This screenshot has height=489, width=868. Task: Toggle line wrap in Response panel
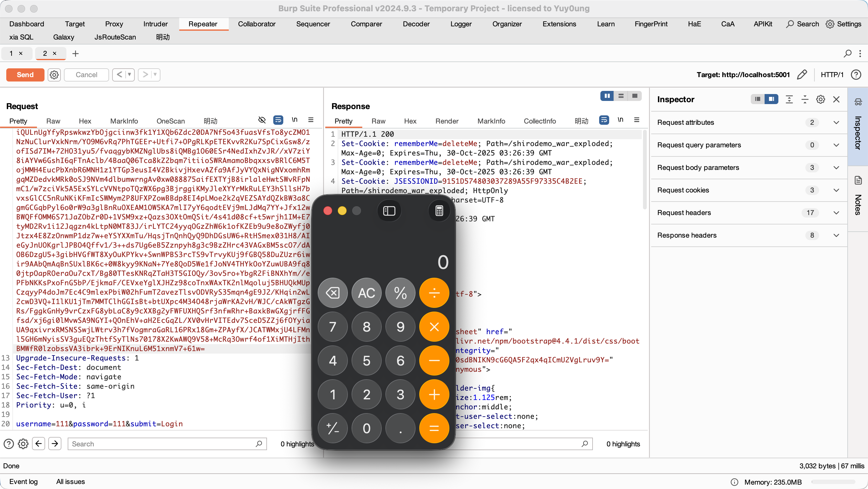click(x=604, y=120)
